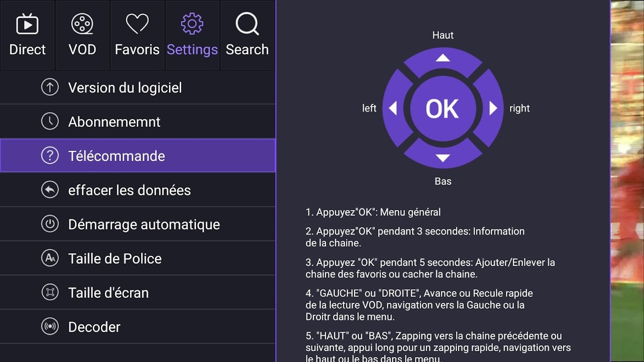Click the Search magnifier icon
This screenshot has height=362, width=644.
247,24
